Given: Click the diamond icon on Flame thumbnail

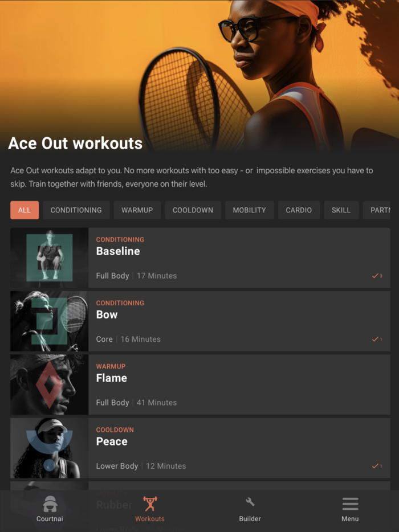Looking at the screenshot, I should pos(48,384).
